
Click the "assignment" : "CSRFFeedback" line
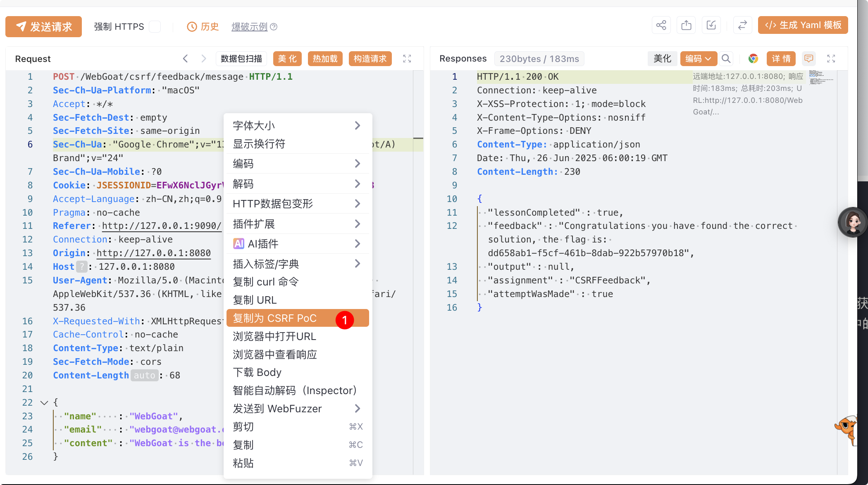coord(569,280)
